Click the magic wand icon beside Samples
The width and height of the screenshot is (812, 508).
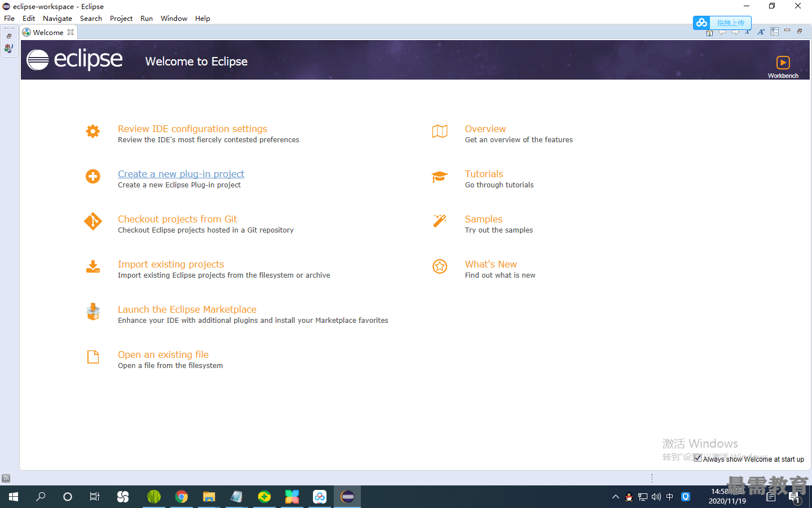440,221
